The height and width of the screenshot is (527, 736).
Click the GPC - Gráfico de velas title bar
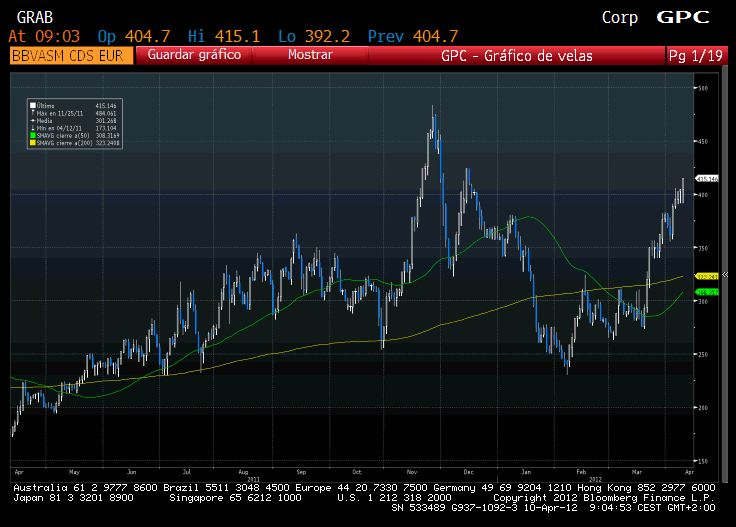517,55
